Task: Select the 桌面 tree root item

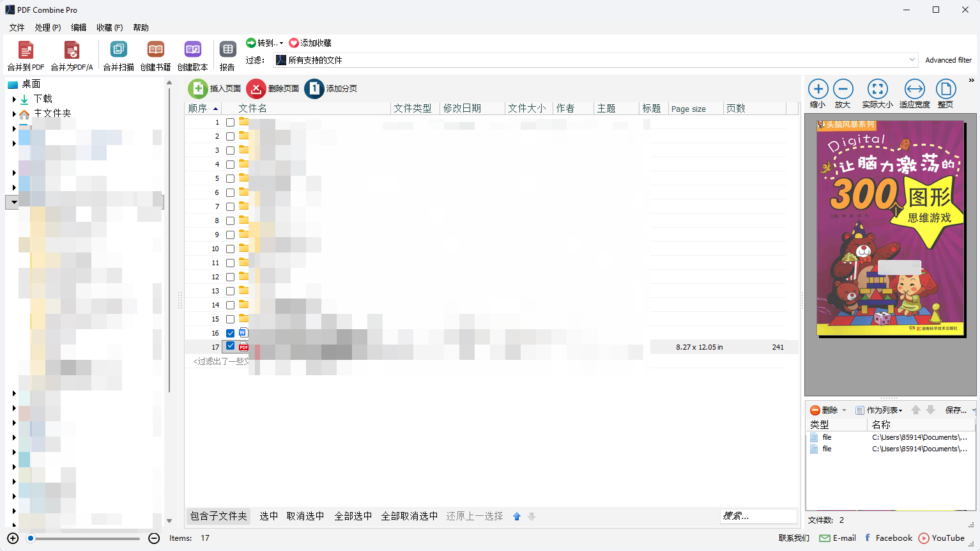Action: [x=31, y=84]
